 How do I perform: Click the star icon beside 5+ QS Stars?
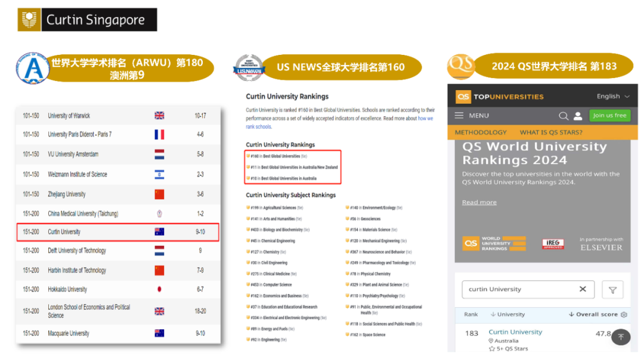click(x=491, y=348)
